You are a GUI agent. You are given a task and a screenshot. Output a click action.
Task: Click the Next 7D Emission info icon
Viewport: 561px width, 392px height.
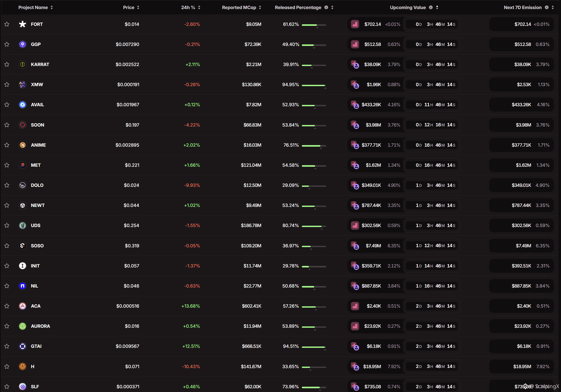[x=547, y=7]
